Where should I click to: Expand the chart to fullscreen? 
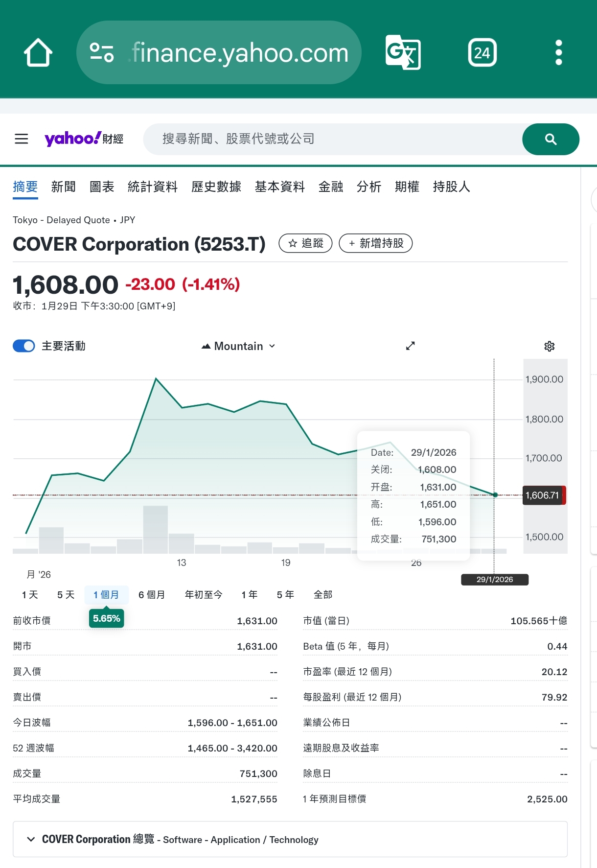(410, 346)
